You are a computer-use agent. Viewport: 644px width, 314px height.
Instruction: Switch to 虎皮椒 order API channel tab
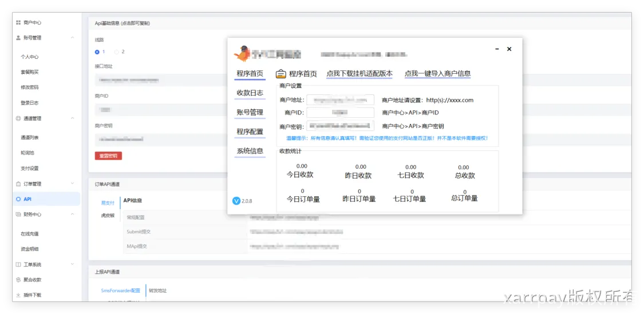108,216
